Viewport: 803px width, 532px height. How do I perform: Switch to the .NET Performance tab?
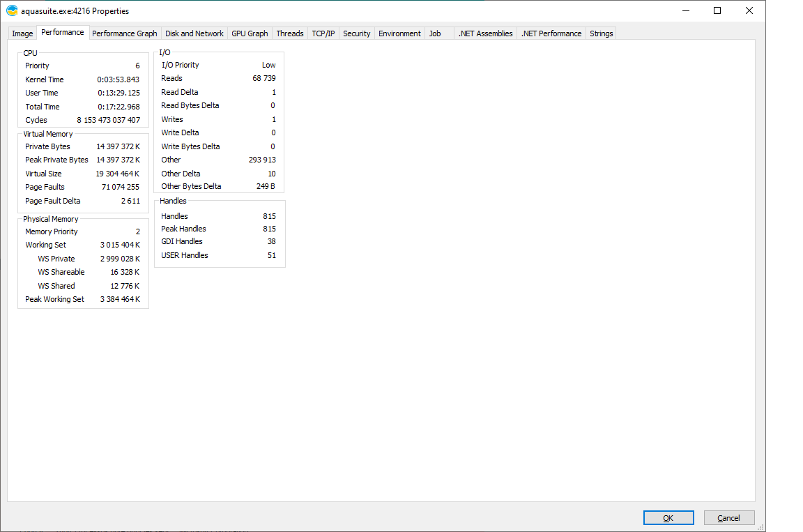551,33
